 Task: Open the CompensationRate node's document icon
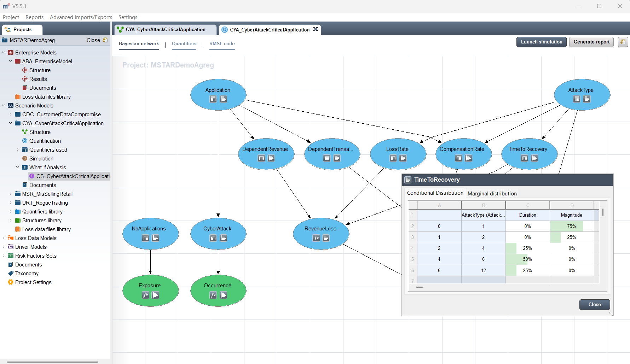[469, 158]
